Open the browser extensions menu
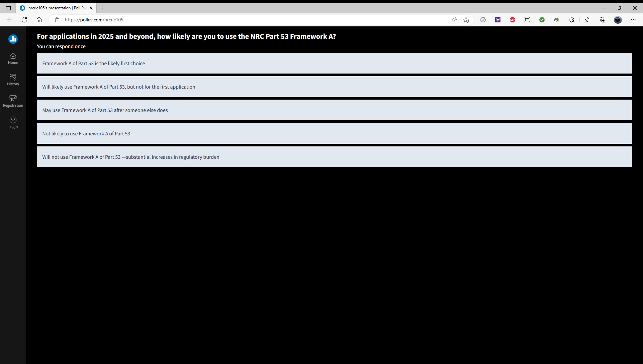 click(x=571, y=20)
